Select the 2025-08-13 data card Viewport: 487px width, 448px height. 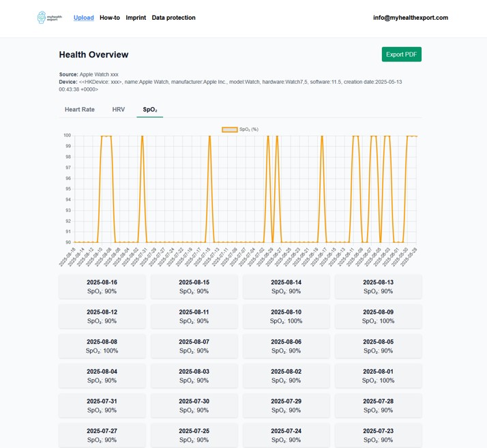point(378,286)
